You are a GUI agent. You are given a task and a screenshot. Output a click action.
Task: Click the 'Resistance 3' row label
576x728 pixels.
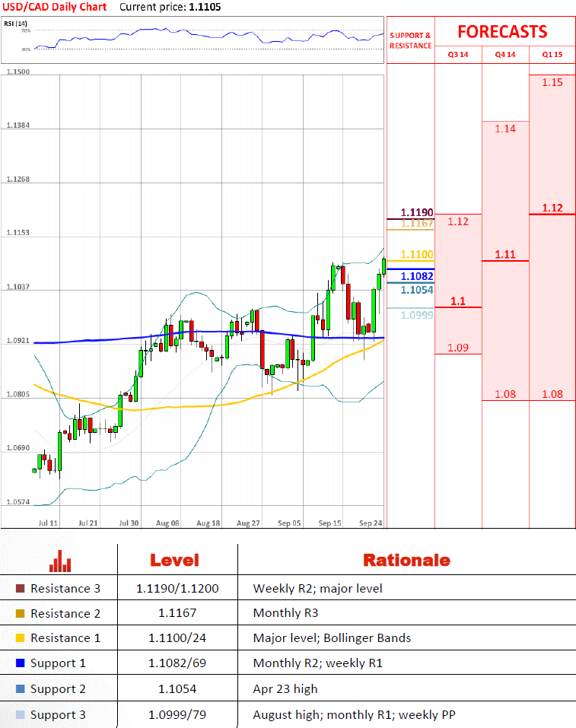(65, 588)
